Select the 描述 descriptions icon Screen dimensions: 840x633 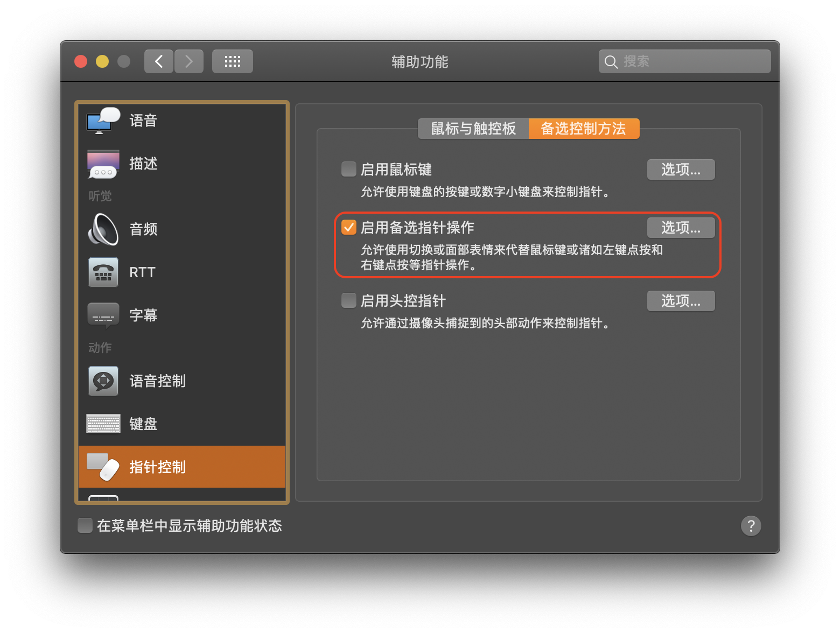click(x=103, y=164)
